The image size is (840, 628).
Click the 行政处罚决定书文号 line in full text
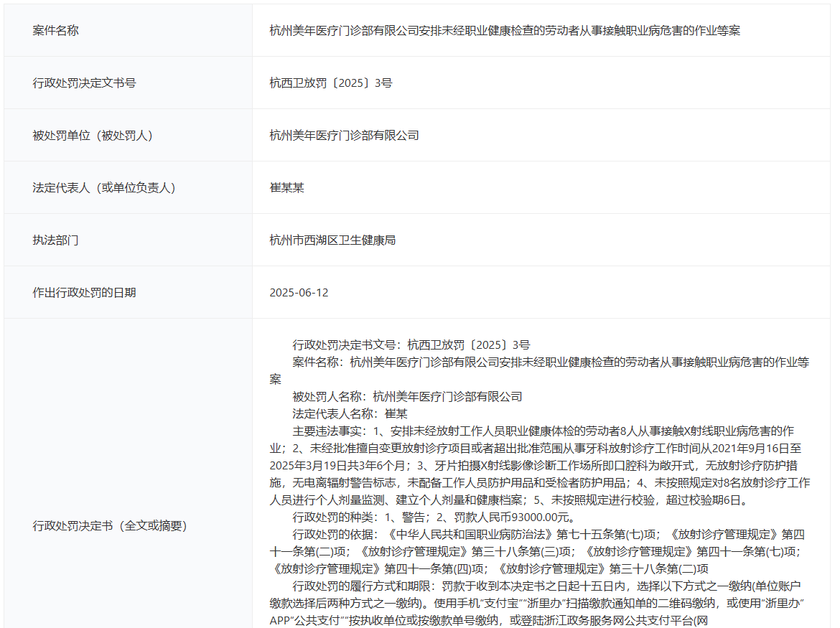pos(411,345)
